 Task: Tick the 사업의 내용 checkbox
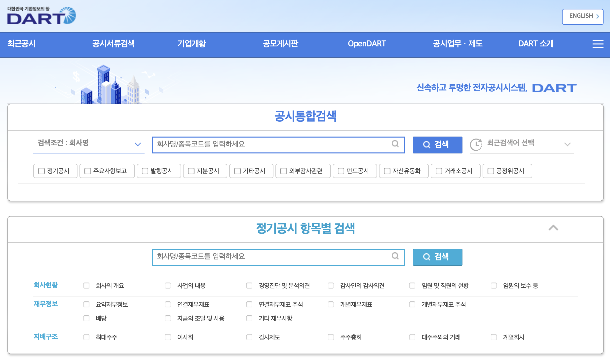tap(168, 286)
